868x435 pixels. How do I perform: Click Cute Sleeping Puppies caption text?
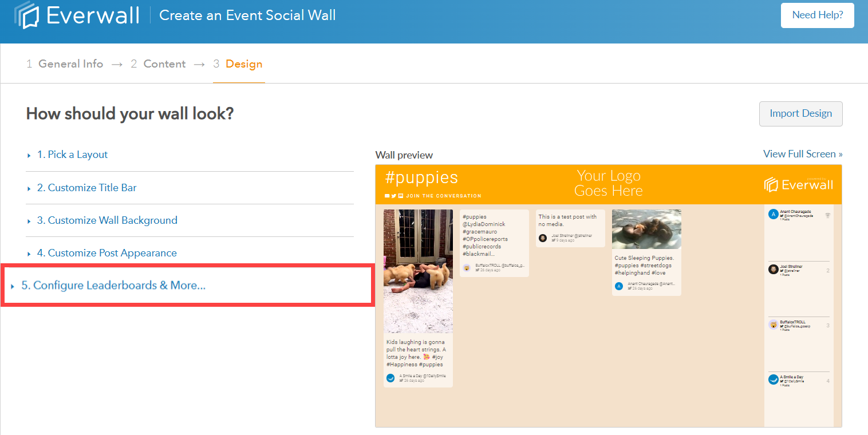point(645,265)
